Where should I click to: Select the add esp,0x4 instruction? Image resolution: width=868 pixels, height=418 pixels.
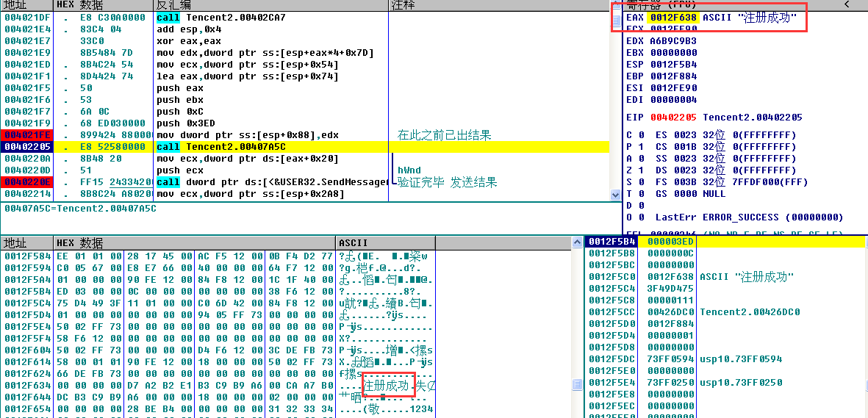[189, 29]
